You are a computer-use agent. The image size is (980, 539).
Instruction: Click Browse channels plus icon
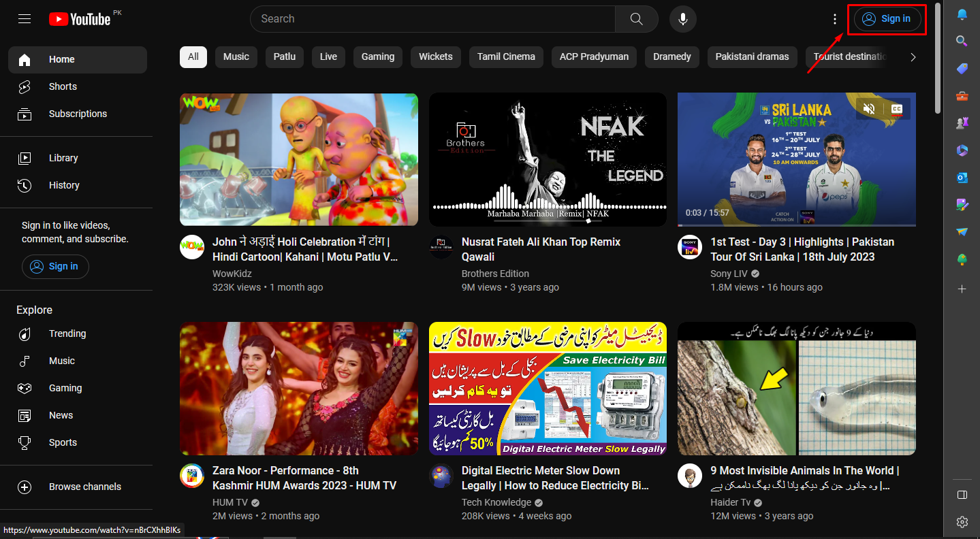pyautogui.click(x=25, y=487)
